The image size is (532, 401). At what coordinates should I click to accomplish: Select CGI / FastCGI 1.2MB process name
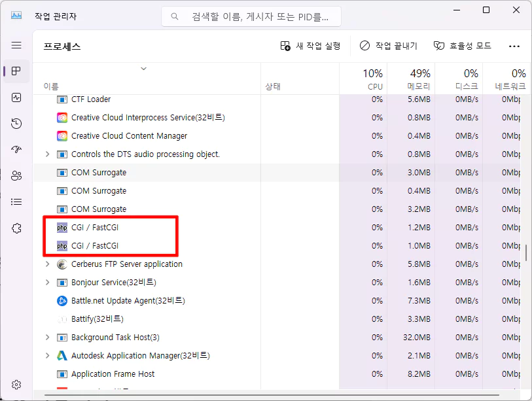tap(95, 227)
